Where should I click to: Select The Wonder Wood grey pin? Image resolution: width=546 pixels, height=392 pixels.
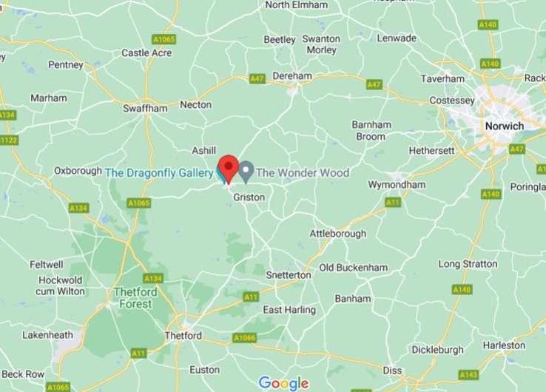tap(246, 172)
